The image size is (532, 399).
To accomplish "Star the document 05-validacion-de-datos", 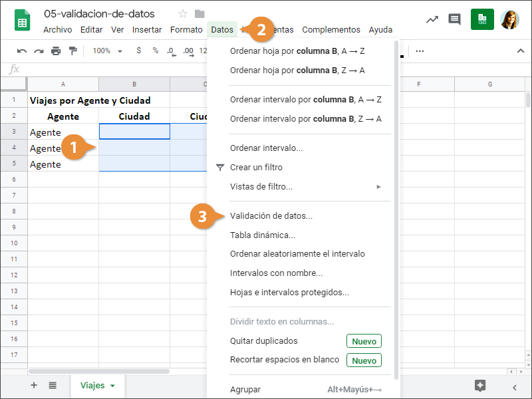I will click(182, 14).
